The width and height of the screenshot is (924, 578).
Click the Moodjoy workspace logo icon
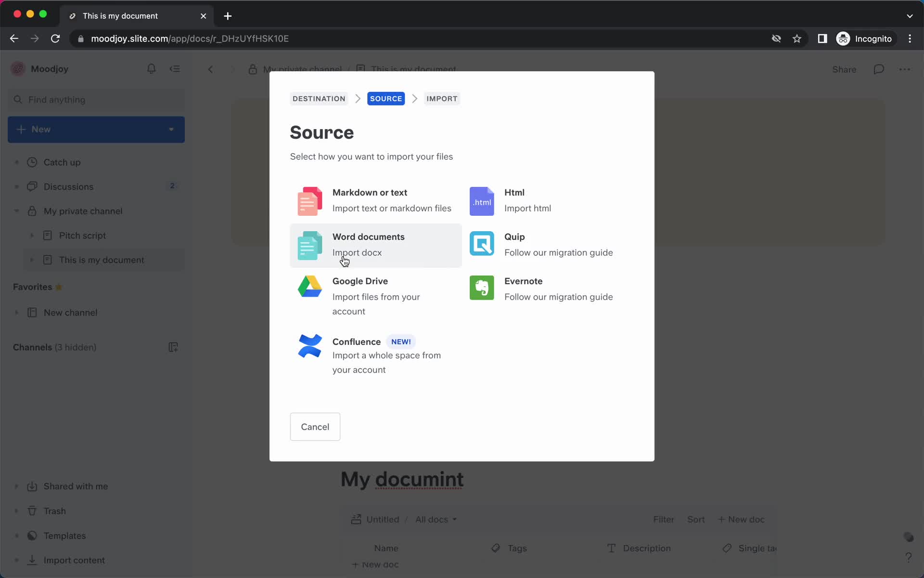[x=17, y=68]
